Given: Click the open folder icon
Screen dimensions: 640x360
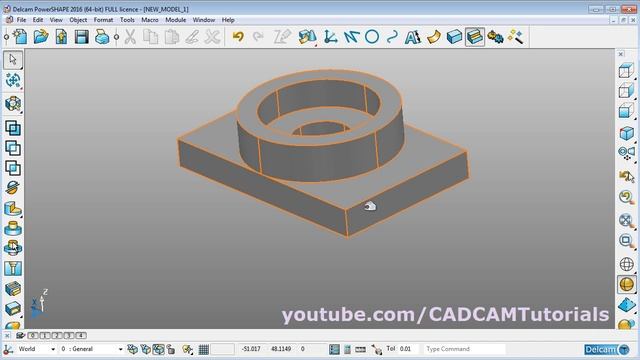Looking at the screenshot, I should coord(41,37).
